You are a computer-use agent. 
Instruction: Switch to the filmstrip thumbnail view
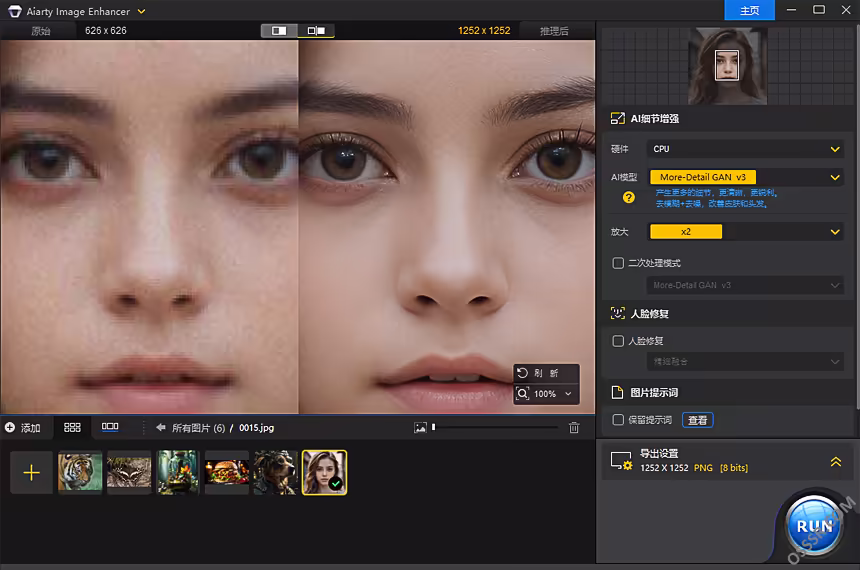coord(110,426)
